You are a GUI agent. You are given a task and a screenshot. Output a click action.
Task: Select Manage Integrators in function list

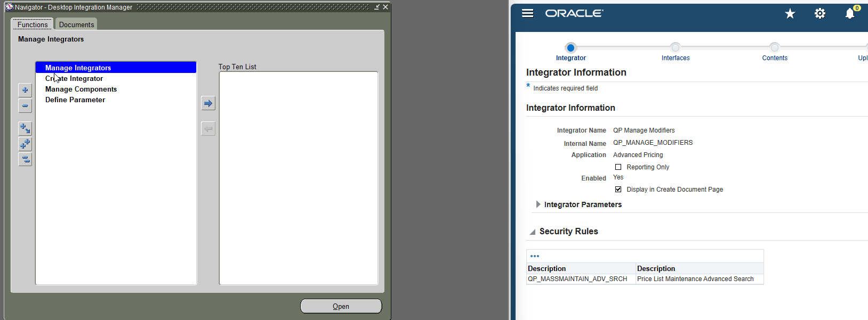click(x=116, y=68)
